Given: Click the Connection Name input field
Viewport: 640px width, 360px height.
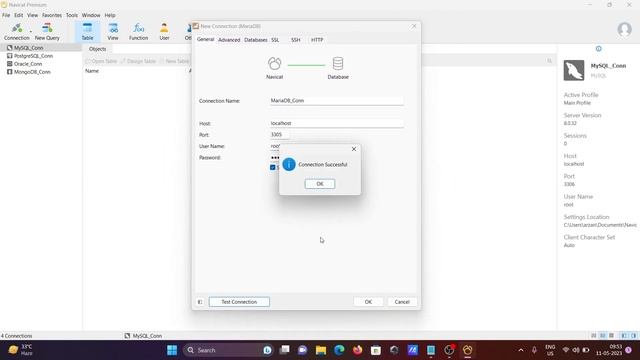Looking at the screenshot, I should click(x=336, y=100).
